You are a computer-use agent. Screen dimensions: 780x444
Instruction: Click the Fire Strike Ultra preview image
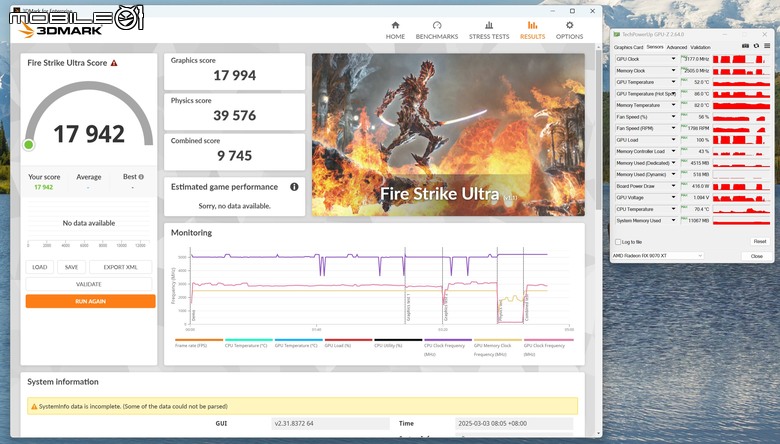point(448,135)
